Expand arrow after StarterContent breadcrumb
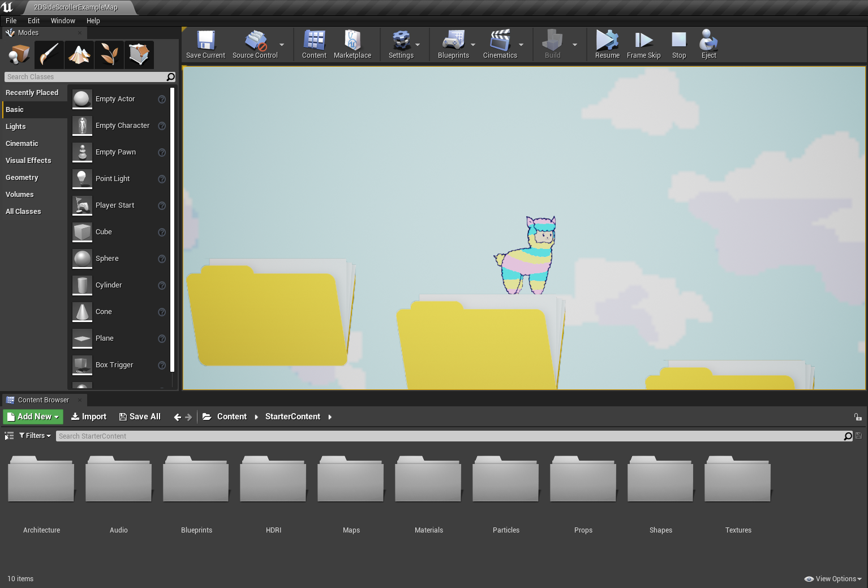The width and height of the screenshot is (868, 588). (x=330, y=417)
